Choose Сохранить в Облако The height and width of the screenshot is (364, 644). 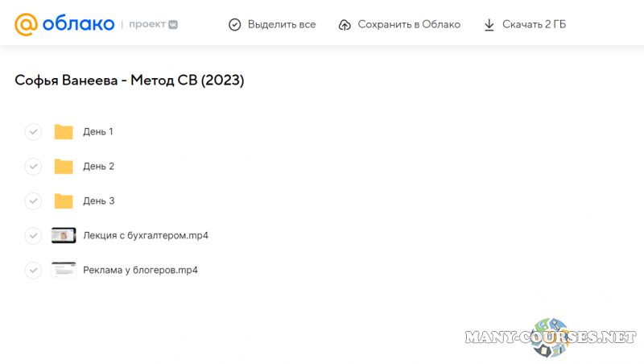pyautogui.click(x=411, y=25)
